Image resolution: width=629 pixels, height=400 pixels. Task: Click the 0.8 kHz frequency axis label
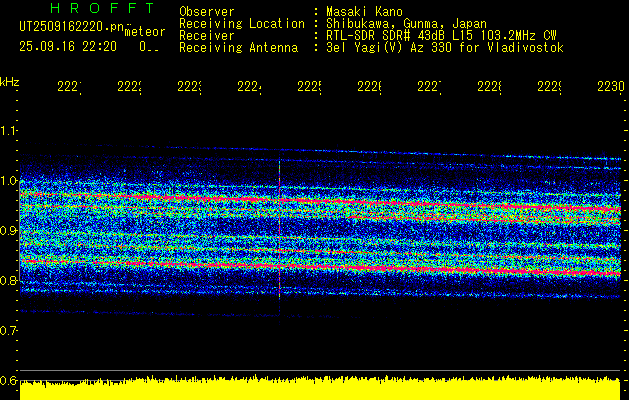pos(9,280)
